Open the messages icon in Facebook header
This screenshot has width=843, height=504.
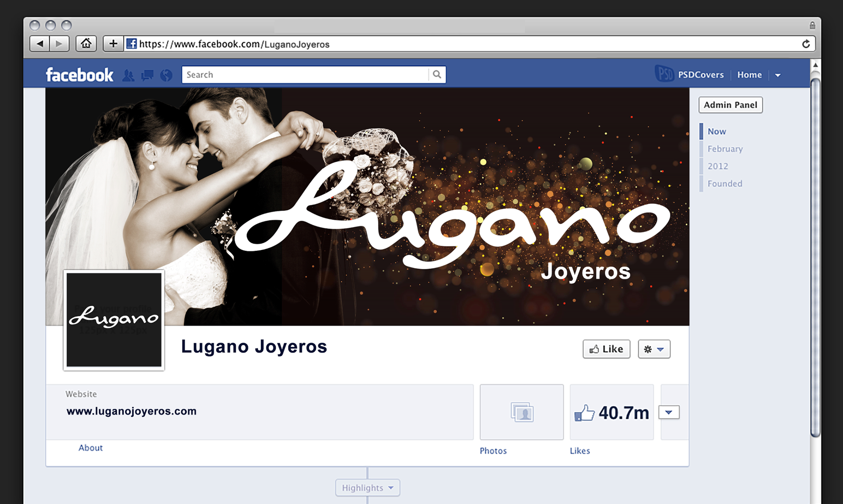[x=147, y=75]
